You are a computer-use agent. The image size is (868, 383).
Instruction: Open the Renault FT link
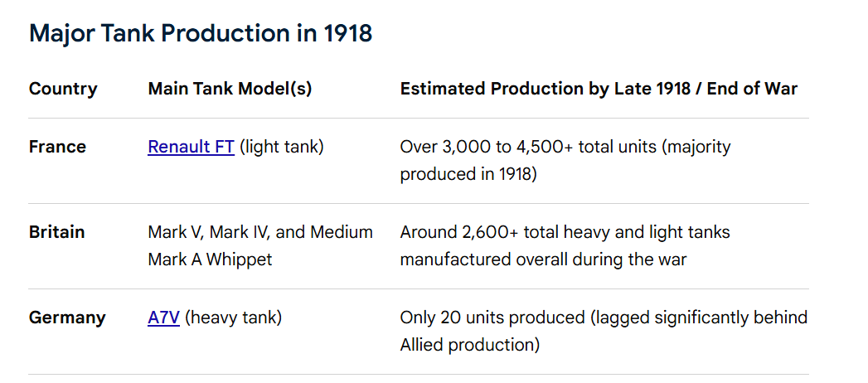pos(191,148)
